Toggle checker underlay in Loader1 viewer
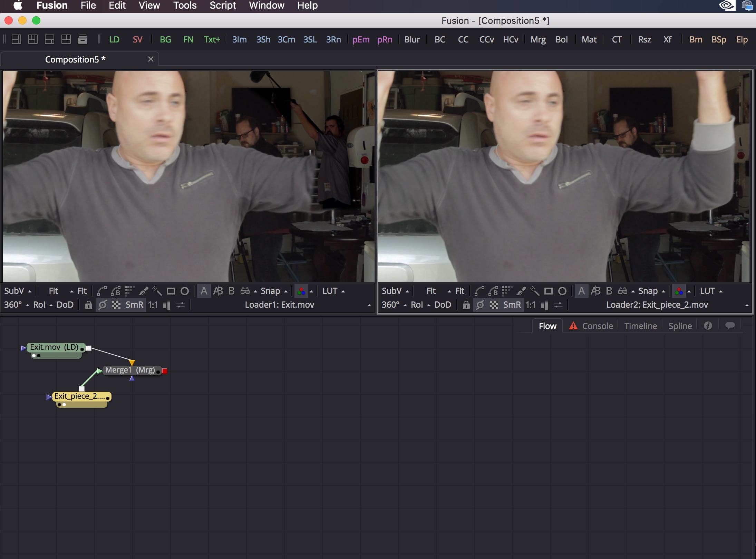Screen dimensions: 756x559 tap(116, 305)
